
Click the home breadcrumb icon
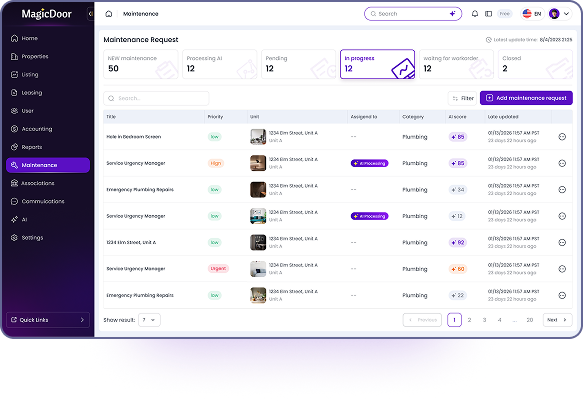coord(109,14)
